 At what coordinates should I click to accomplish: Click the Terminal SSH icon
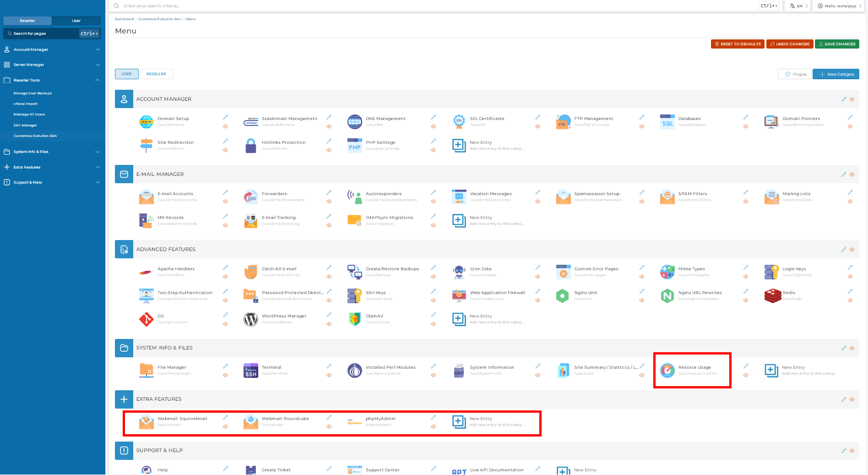coord(250,371)
